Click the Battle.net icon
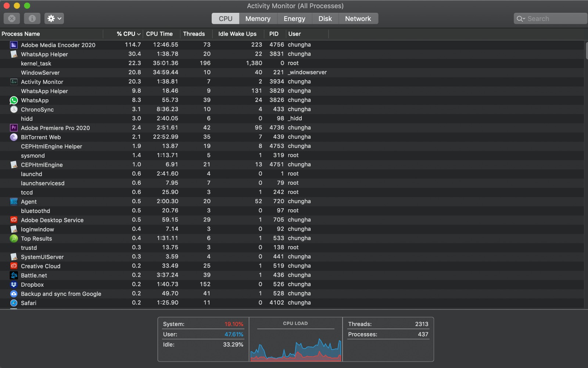 tap(14, 275)
